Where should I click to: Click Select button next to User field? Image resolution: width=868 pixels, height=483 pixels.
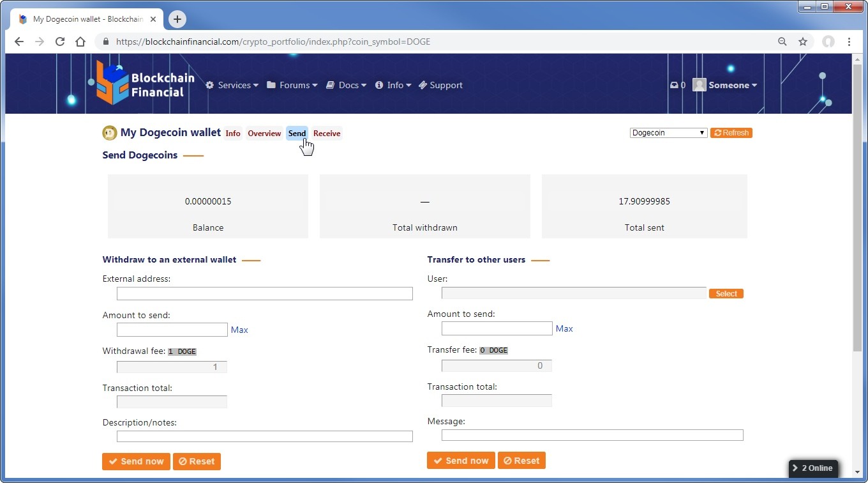click(726, 294)
